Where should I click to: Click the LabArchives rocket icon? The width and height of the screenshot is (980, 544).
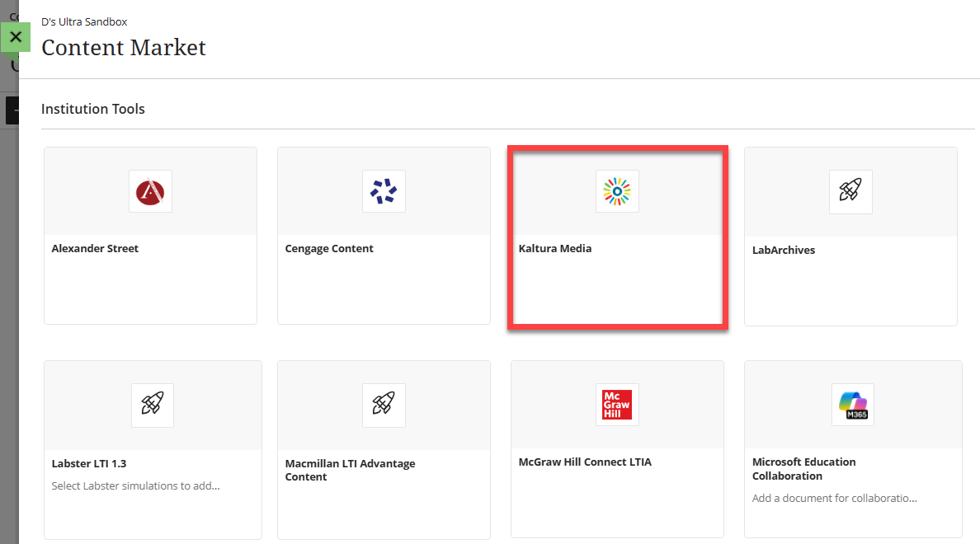[x=850, y=192]
